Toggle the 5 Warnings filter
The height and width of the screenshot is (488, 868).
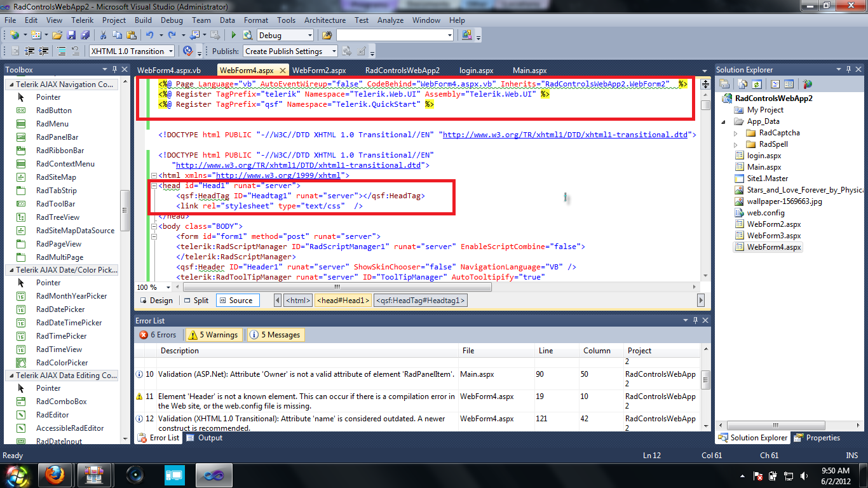pos(213,335)
